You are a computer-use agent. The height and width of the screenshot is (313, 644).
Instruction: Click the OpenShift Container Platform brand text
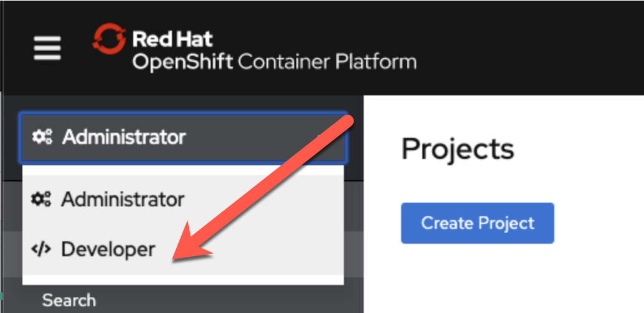274,62
